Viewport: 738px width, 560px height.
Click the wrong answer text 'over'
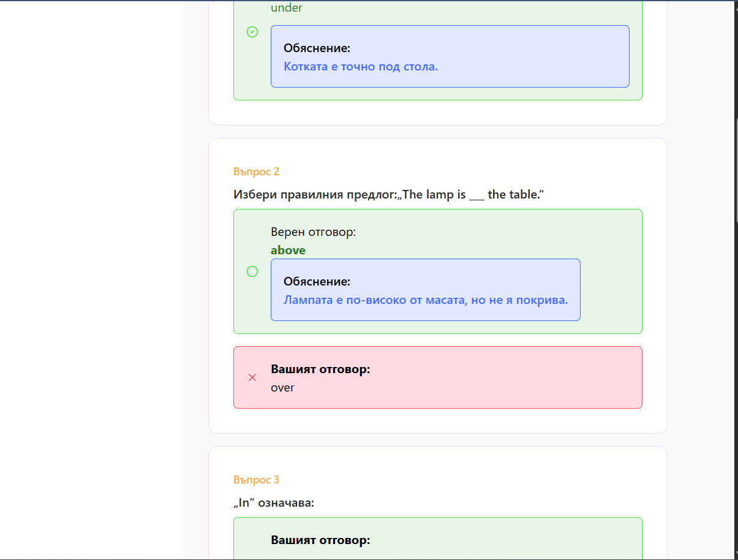282,388
